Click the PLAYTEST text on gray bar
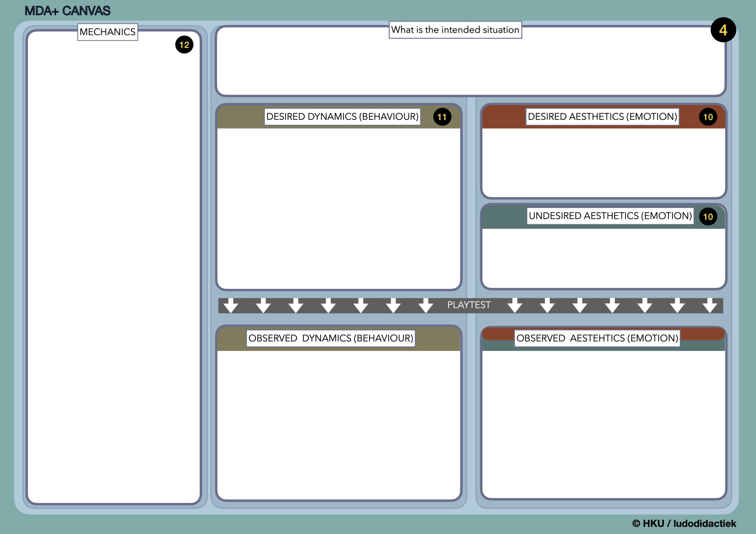 (469, 305)
